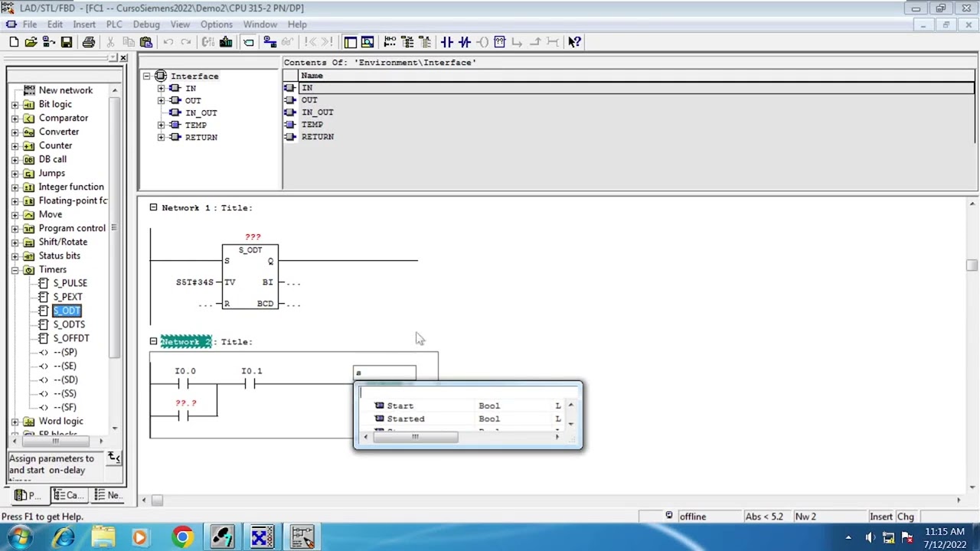This screenshot has height=551, width=980.
Task: Expand the Bit logic folder
Action: [x=15, y=104]
